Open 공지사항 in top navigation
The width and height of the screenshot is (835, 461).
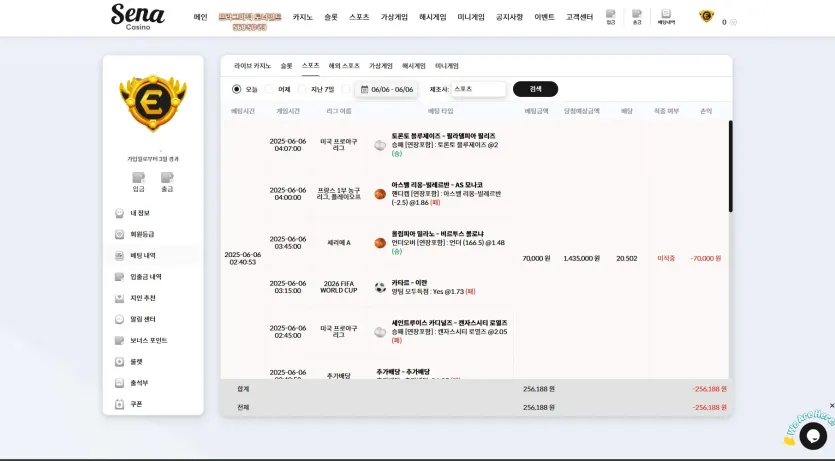(510, 17)
